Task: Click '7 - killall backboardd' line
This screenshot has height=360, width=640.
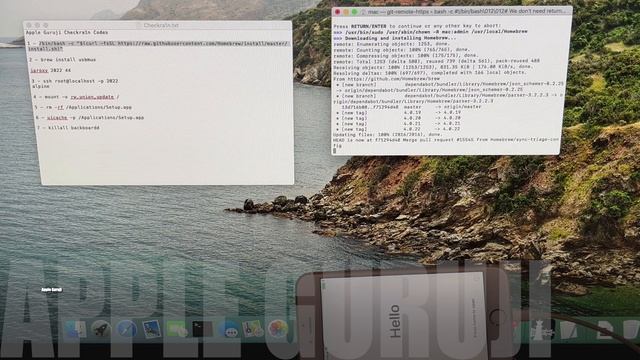Action: (x=68, y=128)
